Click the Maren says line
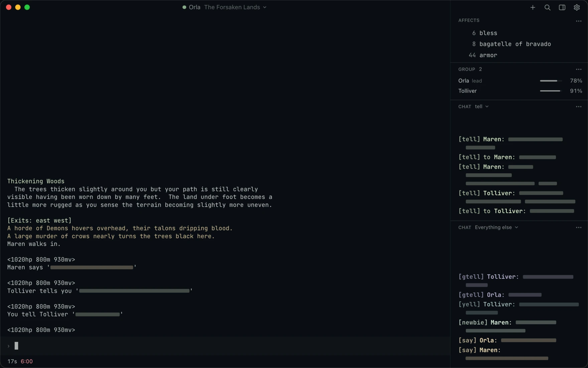Screen dimensions: 588x368 pyautogui.click(x=72, y=267)
